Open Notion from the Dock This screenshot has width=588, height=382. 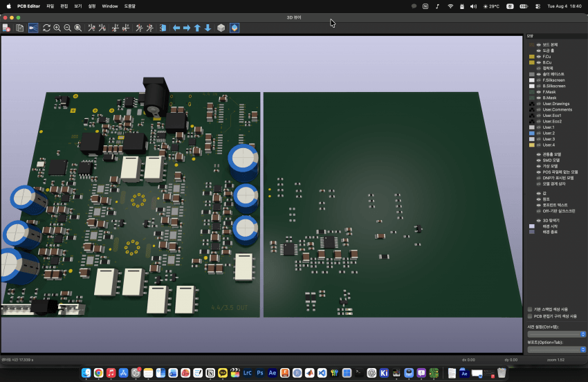coord(210,372)
